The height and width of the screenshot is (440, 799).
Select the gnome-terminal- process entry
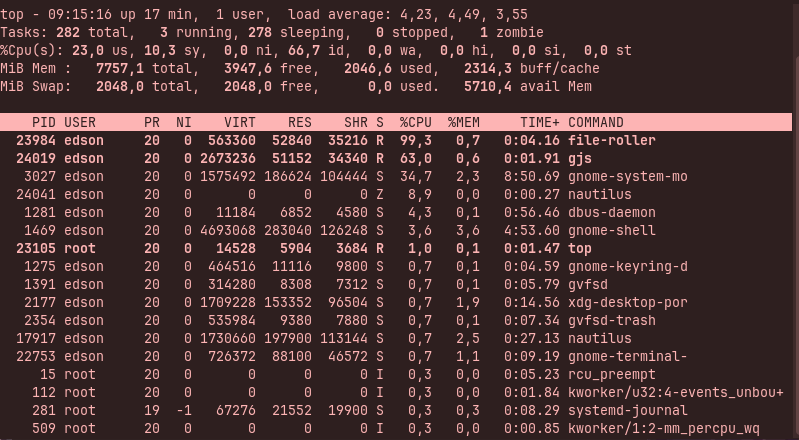pyautogui.click(x=628, y=356)
